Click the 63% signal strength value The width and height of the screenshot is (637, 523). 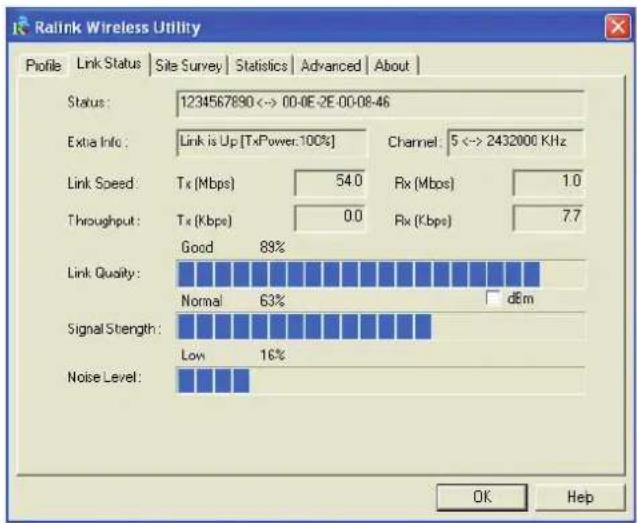(x=272, y=301)
